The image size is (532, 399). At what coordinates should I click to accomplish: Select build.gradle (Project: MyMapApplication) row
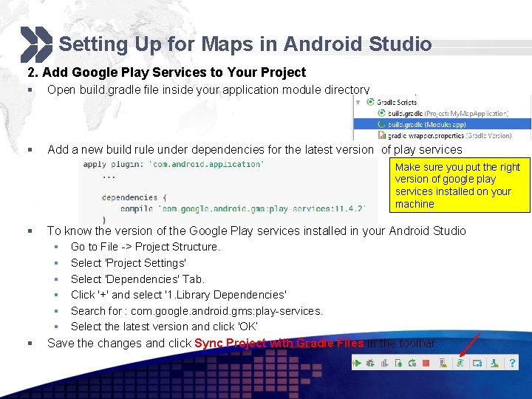pos(443,113)
